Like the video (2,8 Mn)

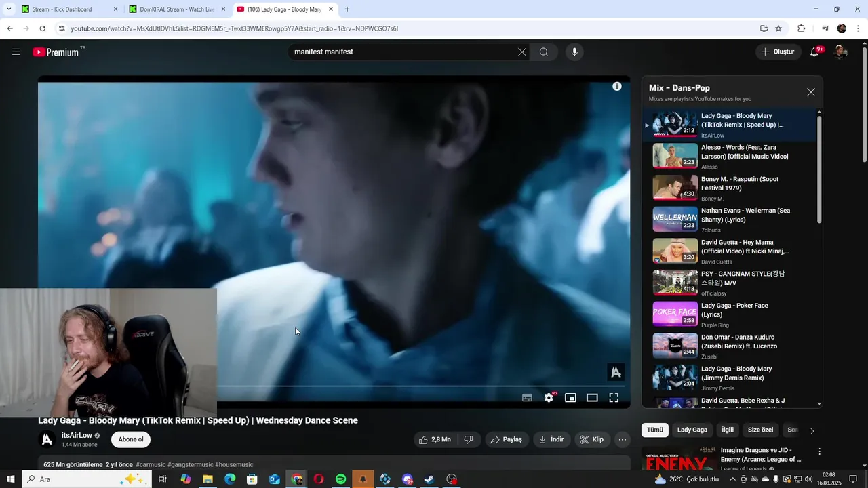pyautogui.click(x=435, y=439)
